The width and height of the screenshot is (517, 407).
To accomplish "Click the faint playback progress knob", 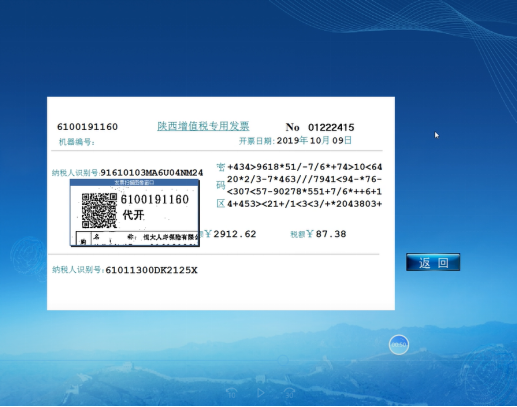I will point(283,360).
